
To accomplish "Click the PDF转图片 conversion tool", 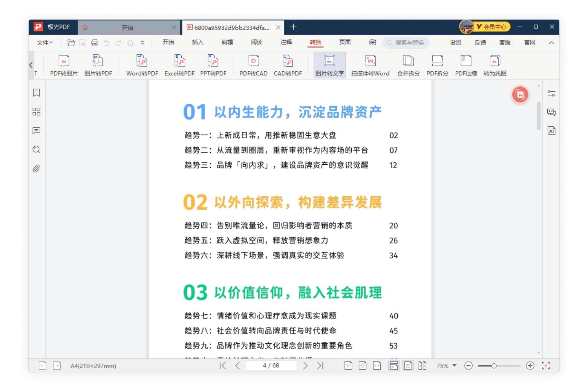I will tap(64, 65).
